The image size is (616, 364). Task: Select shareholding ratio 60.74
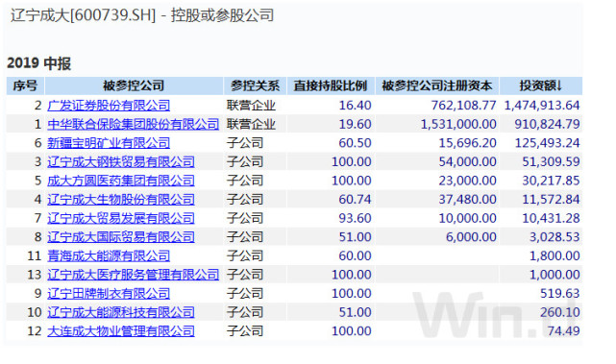click(356, 200)
